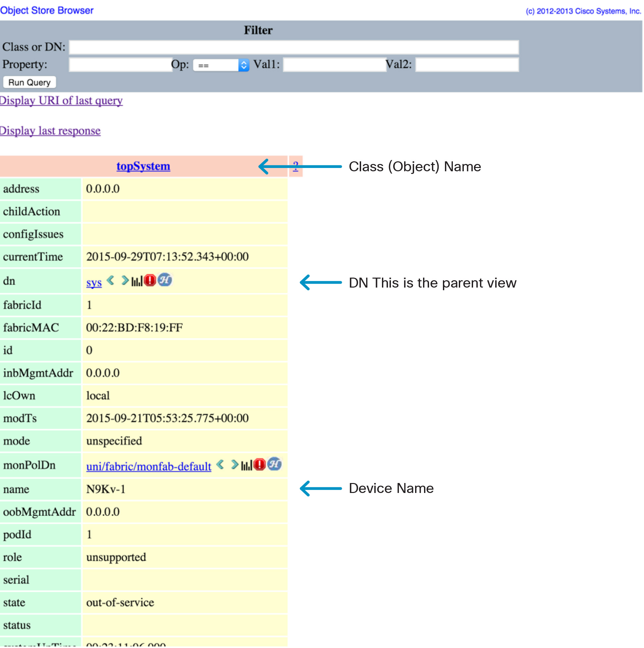The height and width of the screenshot is (648, 644).
Task: Show children of uni/fabric/monfab-default
Action: [235, 465]
